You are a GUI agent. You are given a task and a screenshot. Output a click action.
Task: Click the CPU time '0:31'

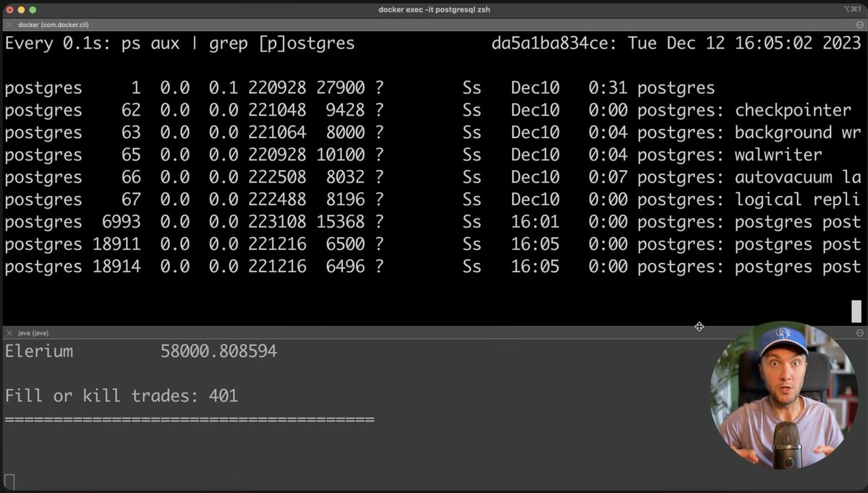pyautogui.click(x=608, y=88)
